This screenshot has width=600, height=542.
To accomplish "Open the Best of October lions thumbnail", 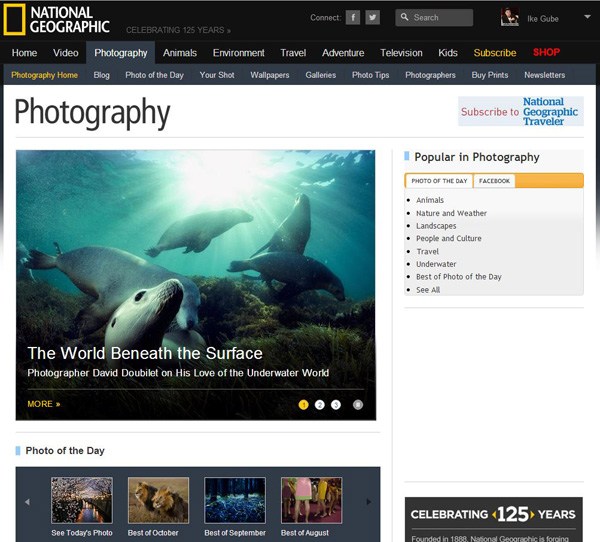I will [158, 500].
